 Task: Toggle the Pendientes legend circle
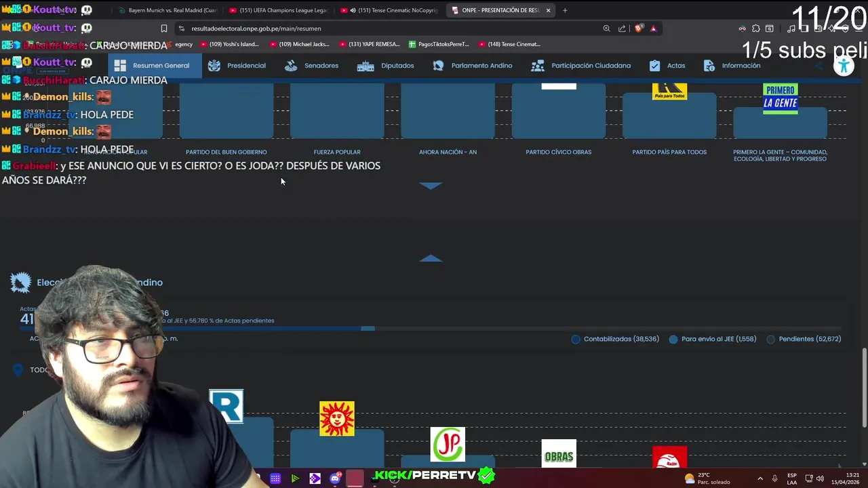coord(771,339)
